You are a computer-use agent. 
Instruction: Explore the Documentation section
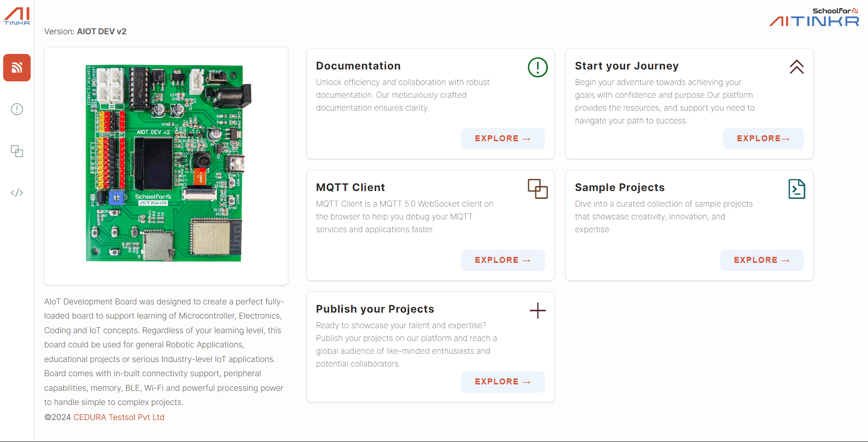502,138
